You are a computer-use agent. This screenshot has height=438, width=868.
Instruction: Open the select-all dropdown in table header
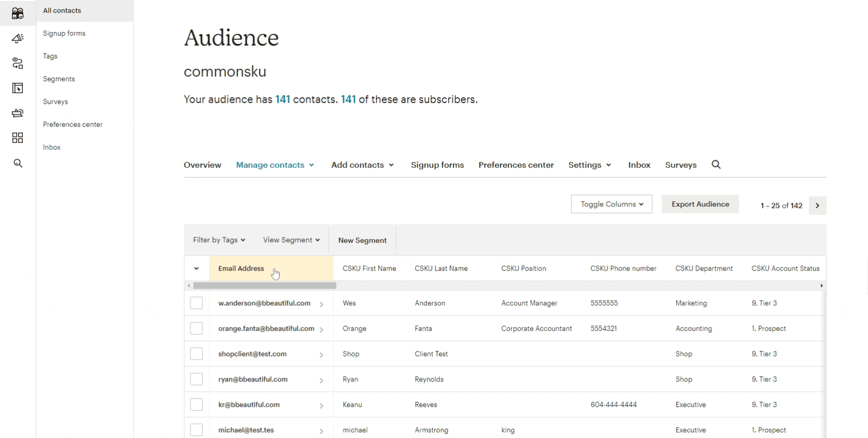[196, 269]
